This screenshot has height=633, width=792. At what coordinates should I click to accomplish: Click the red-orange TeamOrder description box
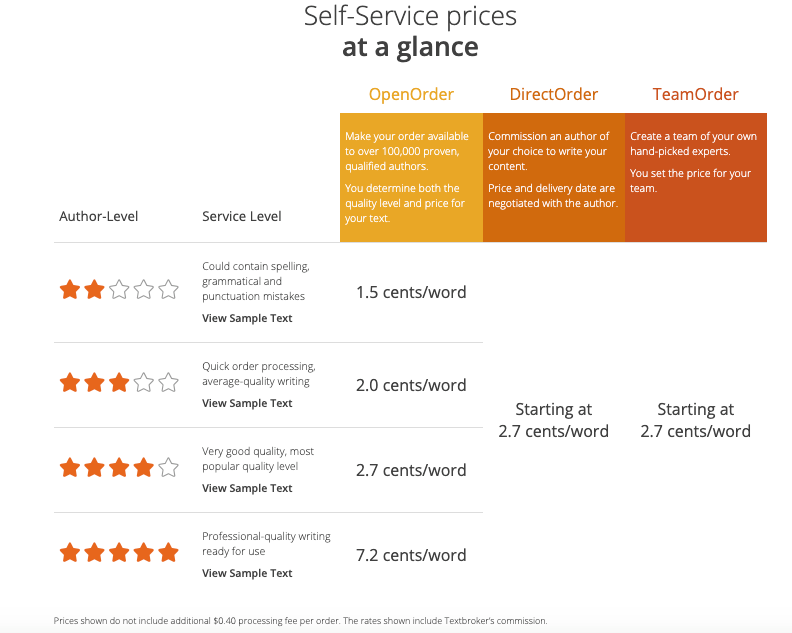point(695,177)
